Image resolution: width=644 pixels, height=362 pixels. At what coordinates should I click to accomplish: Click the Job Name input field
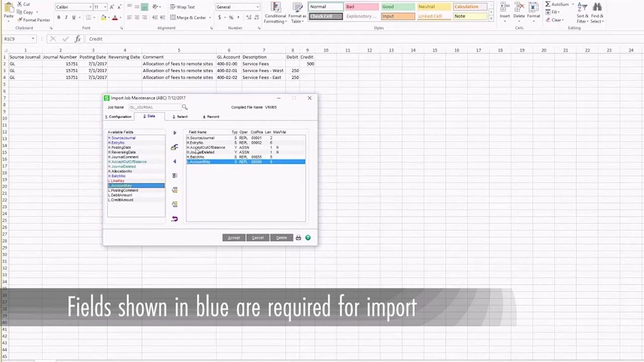155,107
